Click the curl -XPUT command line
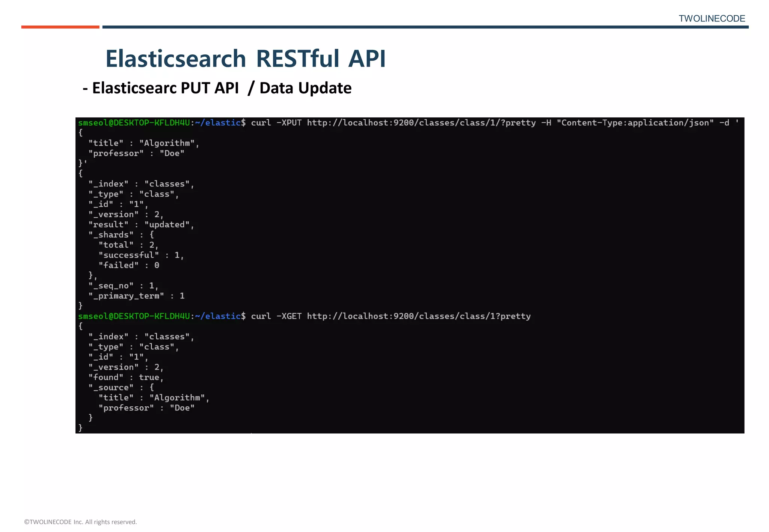 [409, 123]
